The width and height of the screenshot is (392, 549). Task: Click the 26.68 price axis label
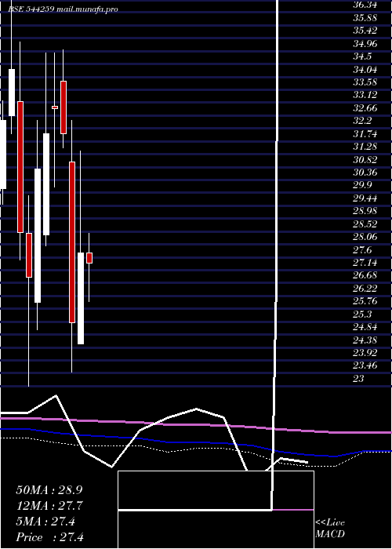(365, 275)
